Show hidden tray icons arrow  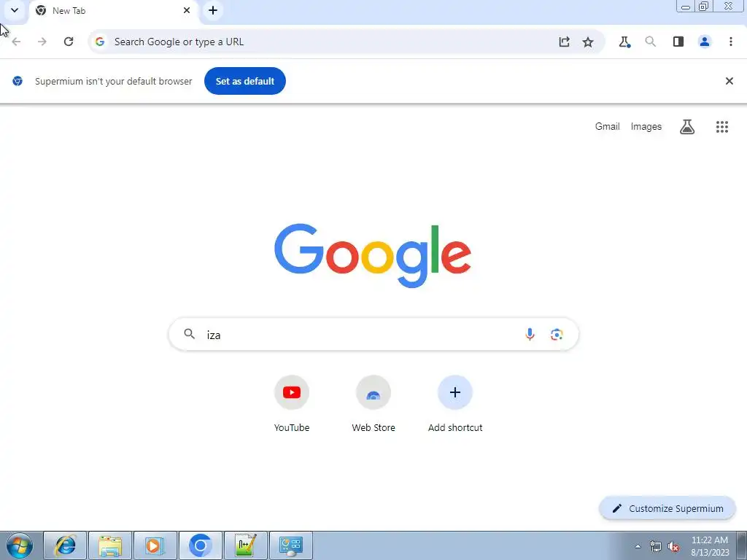[638, 546]
